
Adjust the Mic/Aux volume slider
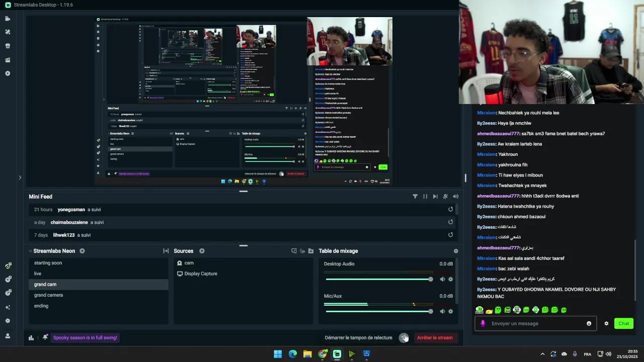tap(379, 311)
